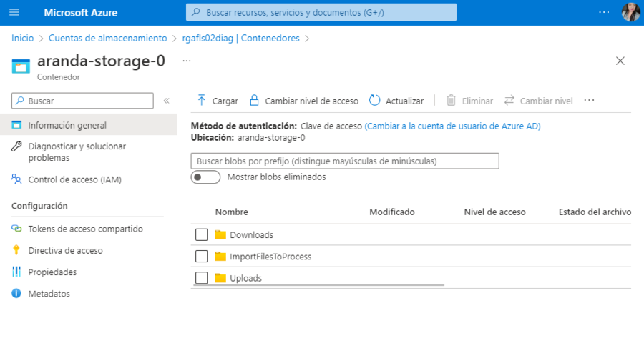Click the key icon for Directiva de acceso

[x=16, y=250]
